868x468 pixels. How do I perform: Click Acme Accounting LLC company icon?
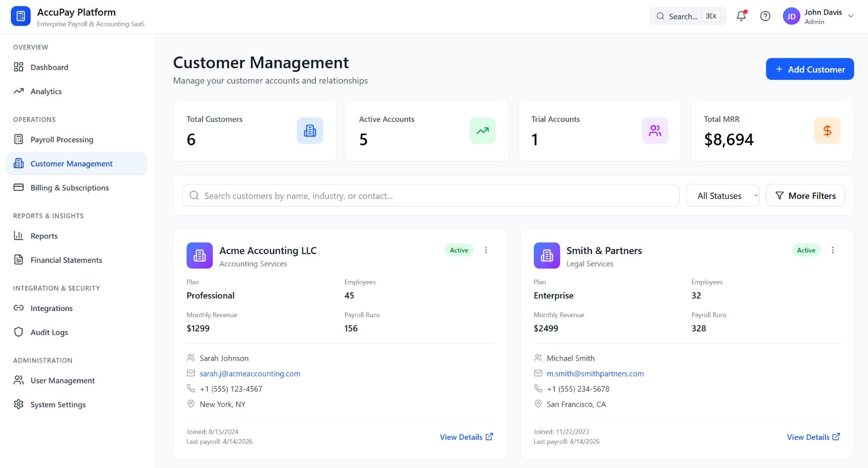(200, 255)
